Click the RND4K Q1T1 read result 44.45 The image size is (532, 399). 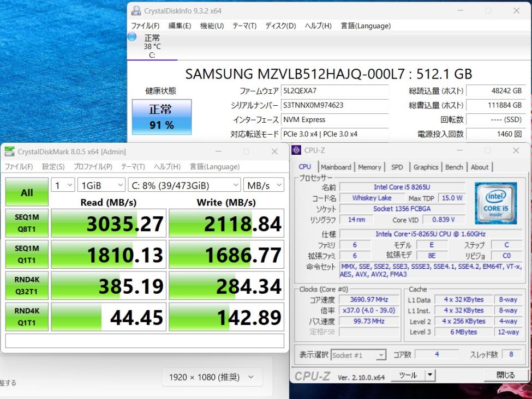coord(109,317)
